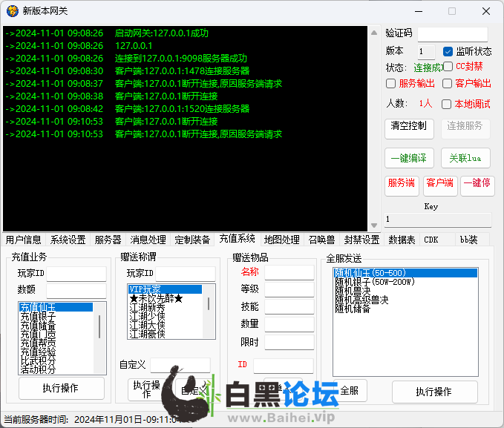Screen dimensions: 504x428
Task: Click log scrollbar up arrow
Action: click(375, 31)
